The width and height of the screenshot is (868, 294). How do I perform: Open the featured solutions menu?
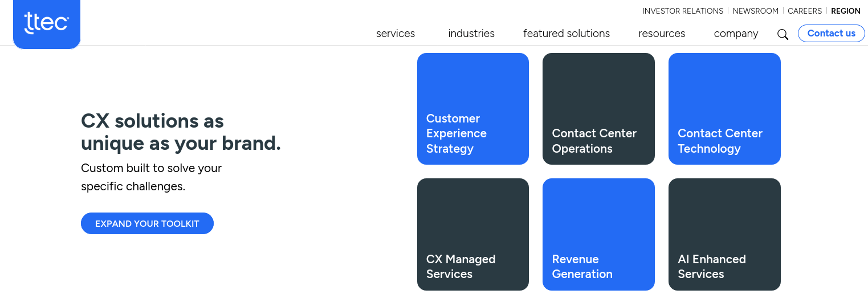(x=567, y=34)
